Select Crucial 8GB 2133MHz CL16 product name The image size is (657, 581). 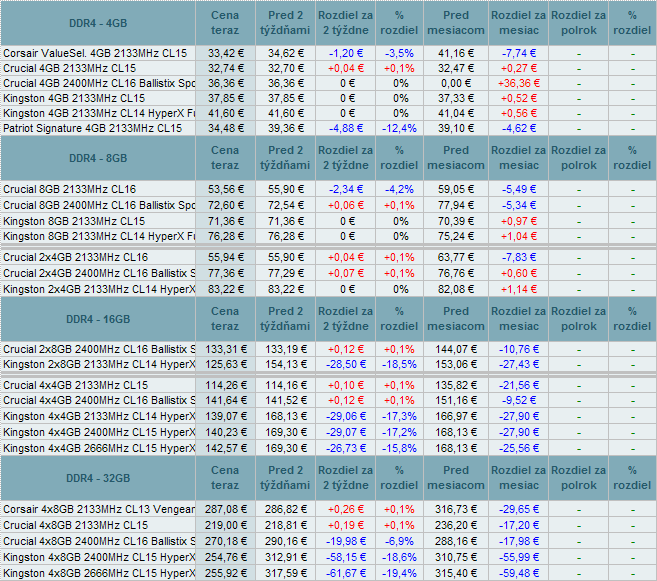[x=70, y=189]
